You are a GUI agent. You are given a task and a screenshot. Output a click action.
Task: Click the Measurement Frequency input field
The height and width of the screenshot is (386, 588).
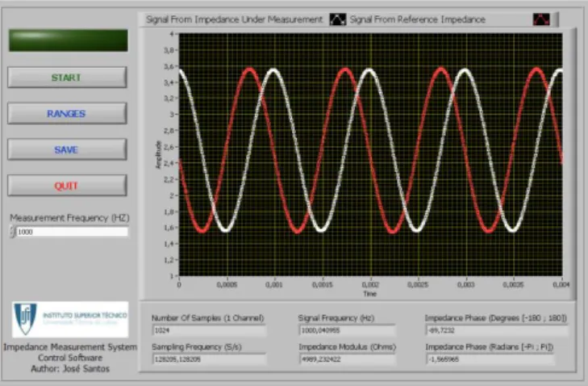pos(72,232)
